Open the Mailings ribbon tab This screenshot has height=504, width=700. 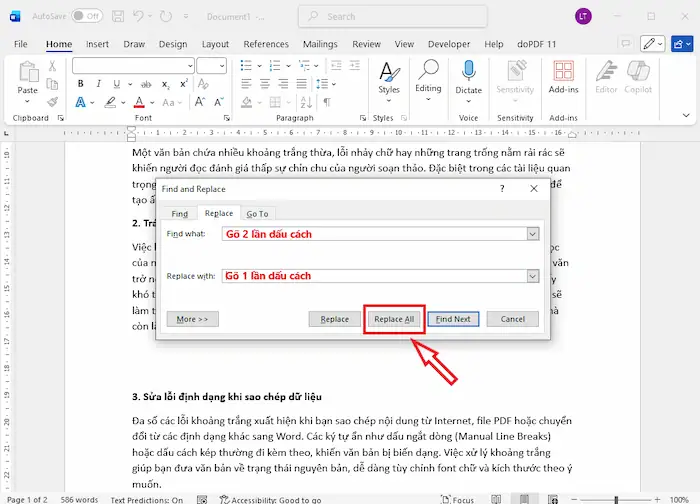(320, 44)
